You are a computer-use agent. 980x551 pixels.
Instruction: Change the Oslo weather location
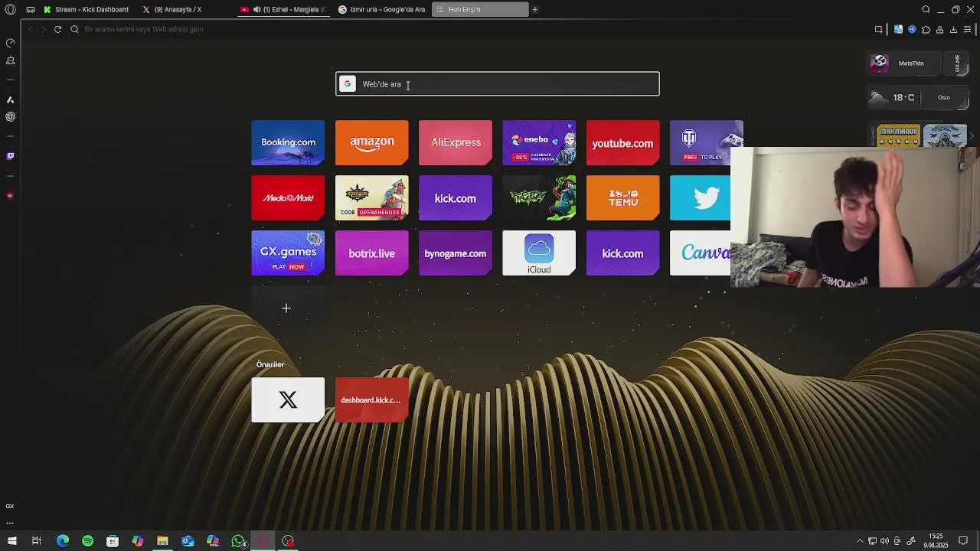pos(944,97)
